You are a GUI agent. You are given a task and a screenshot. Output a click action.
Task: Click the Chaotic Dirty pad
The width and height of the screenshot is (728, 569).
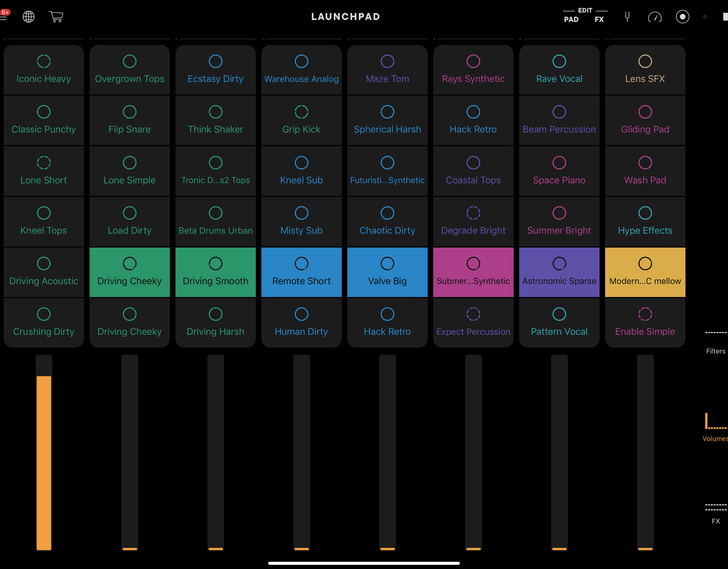pyautogui.click(x=387, y=221)
